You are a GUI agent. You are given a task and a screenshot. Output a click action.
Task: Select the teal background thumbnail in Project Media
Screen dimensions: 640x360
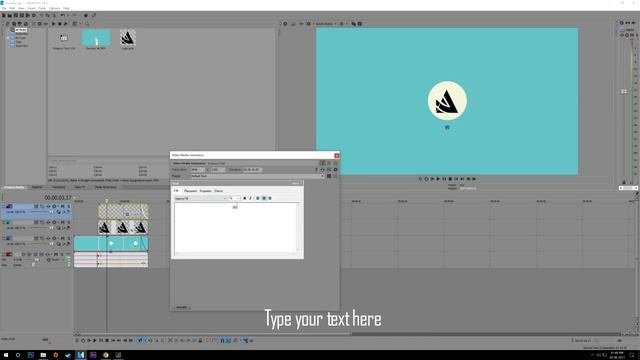coord(96,38)
